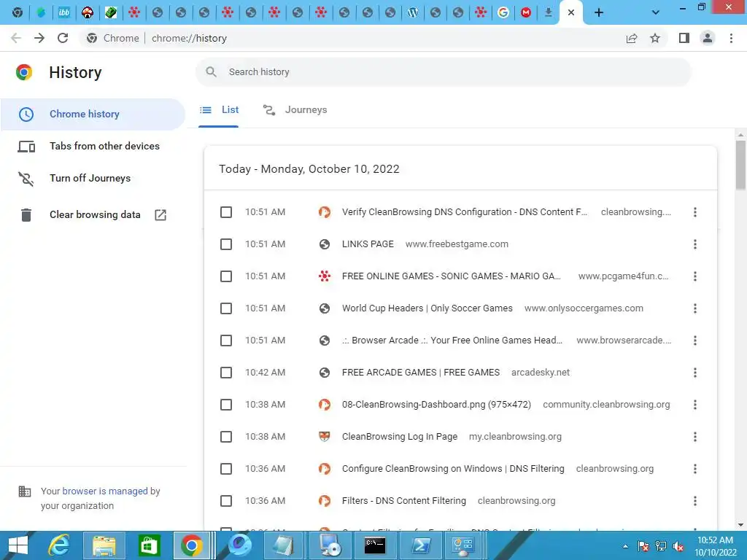Check the Configure CleanBrowsing on Windows checkbox

click(x=226, y=469)
